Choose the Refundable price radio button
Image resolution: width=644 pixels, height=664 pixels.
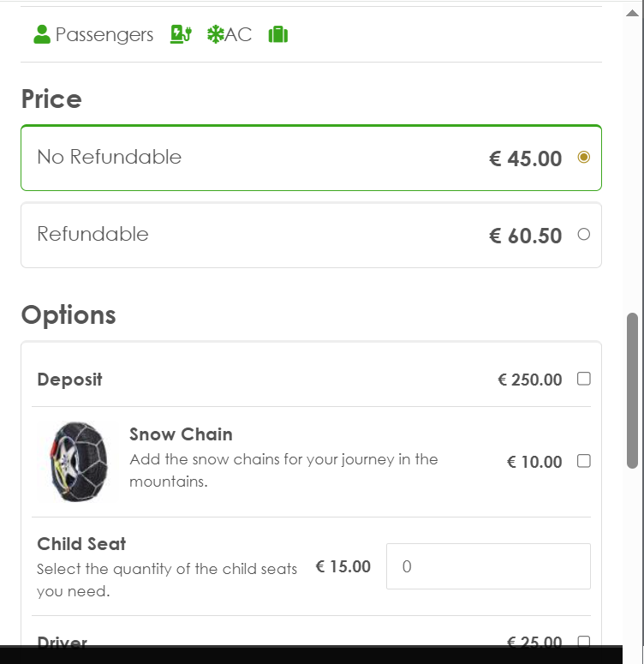[x=584, y=234]
